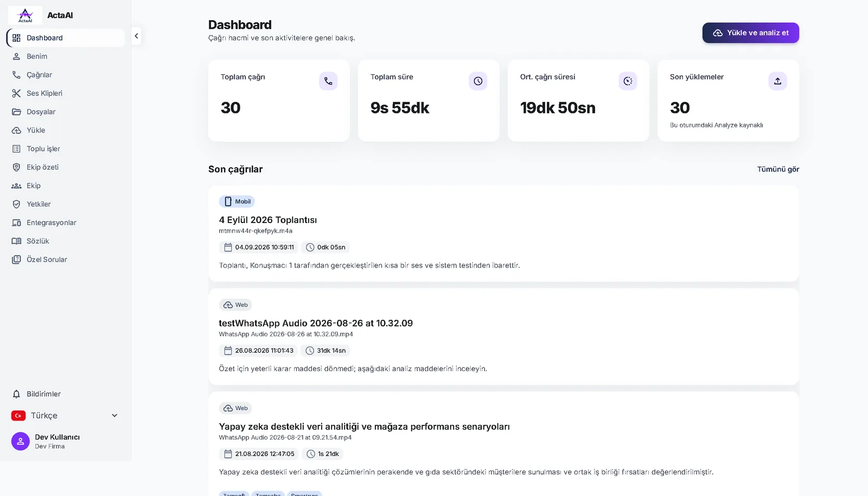Click the clock icon on Toplam süre card
This screenshot has width=868, height=496.
pos(478,81)
